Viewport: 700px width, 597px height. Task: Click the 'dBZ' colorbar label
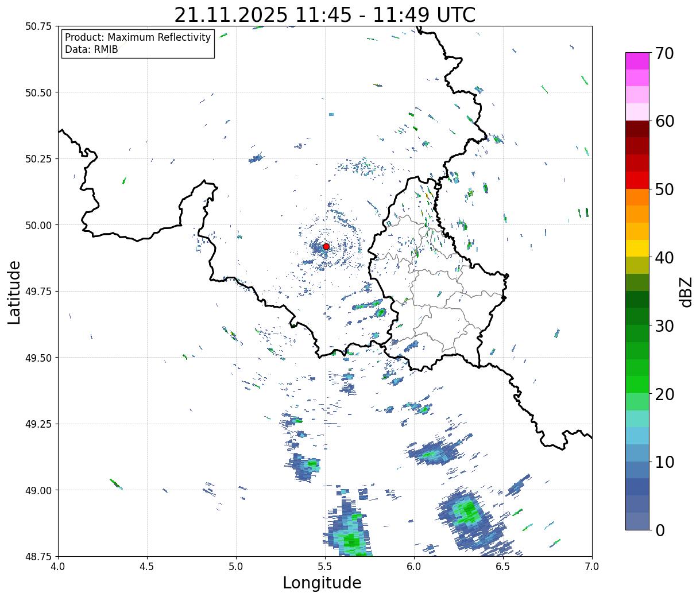tap(686, 292)
